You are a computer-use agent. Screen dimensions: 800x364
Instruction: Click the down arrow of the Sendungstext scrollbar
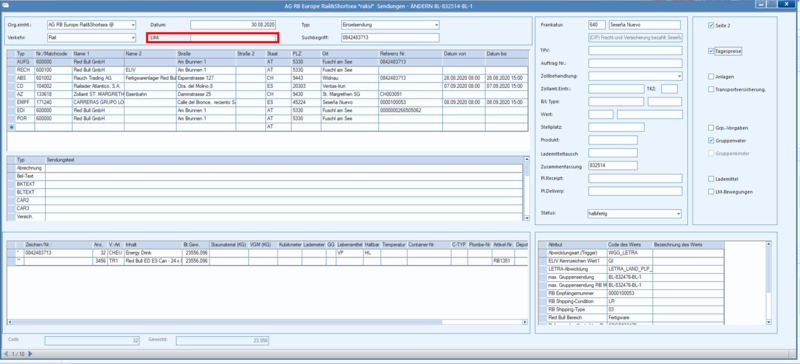(527, 218)
